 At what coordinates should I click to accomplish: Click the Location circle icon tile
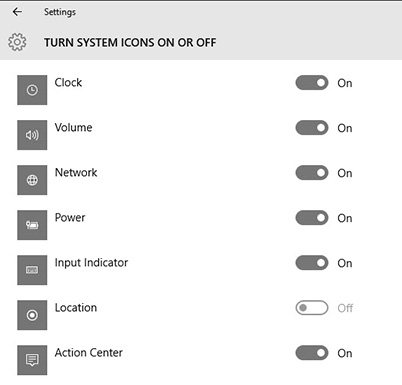[x=32, y=315]
